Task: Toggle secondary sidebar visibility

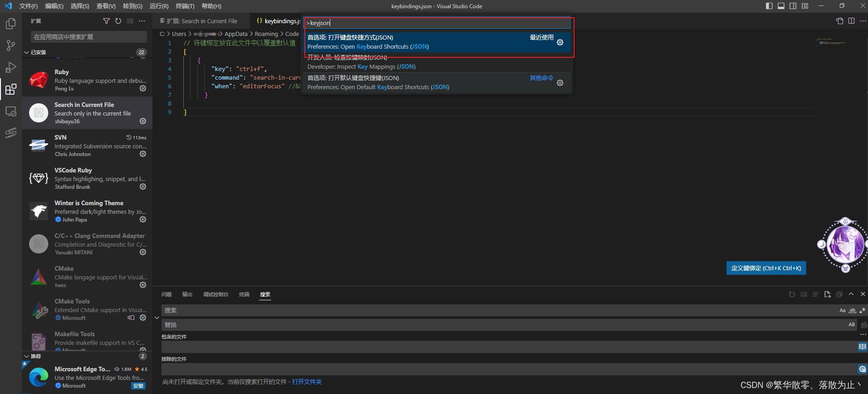Action: pos(793,6)
